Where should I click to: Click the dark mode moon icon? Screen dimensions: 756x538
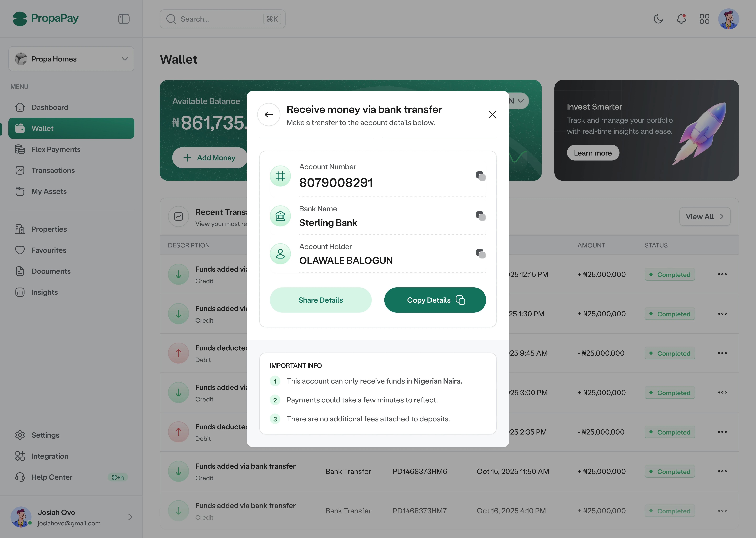(658, 19)
